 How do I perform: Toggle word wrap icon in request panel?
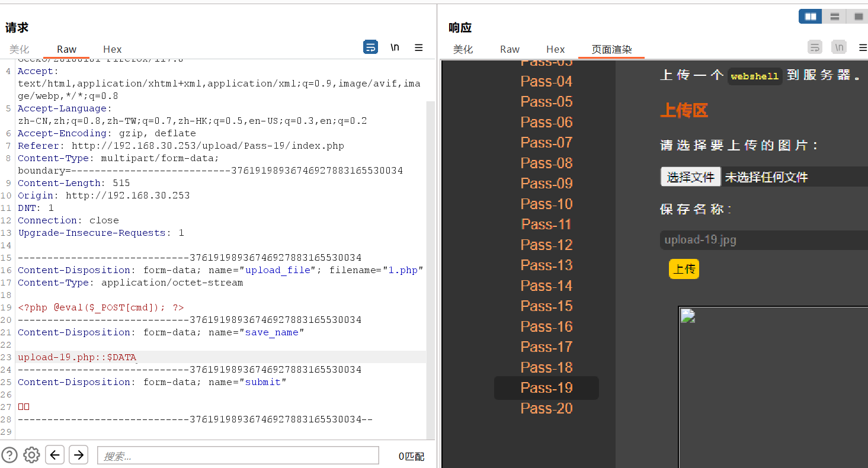pyautogui.click(x=370, y=47)
